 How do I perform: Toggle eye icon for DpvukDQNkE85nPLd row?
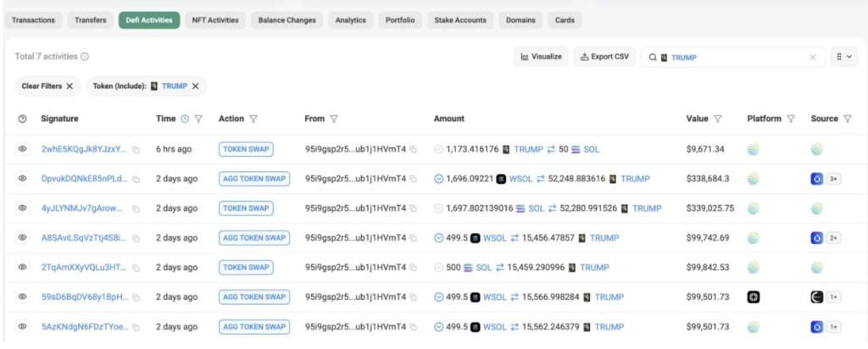(22, 178)
